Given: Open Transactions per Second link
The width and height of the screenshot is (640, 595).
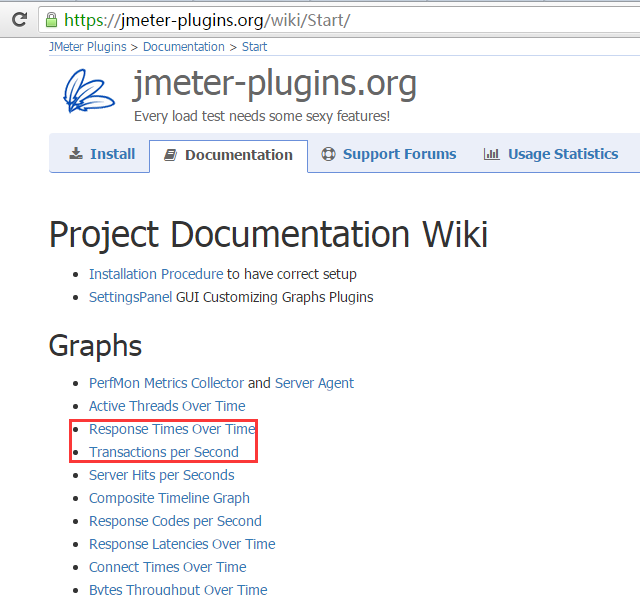Looking at the screenshot, I should (164, 452).
